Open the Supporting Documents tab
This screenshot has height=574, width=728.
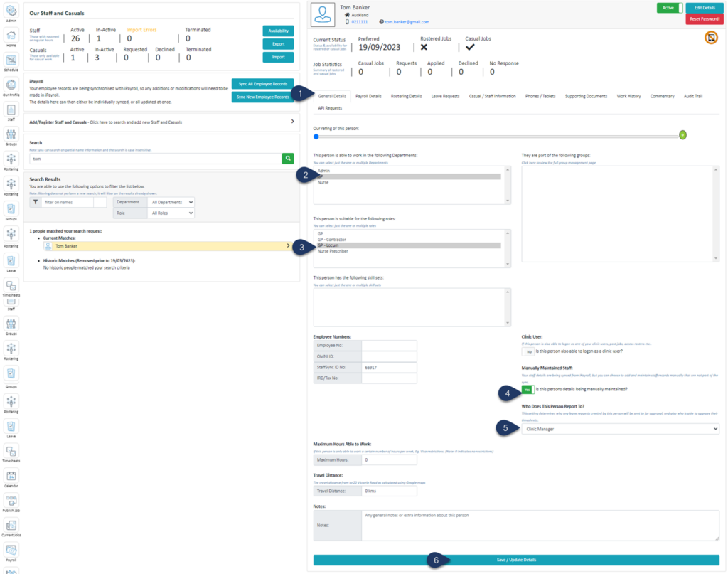pos(586,96)
